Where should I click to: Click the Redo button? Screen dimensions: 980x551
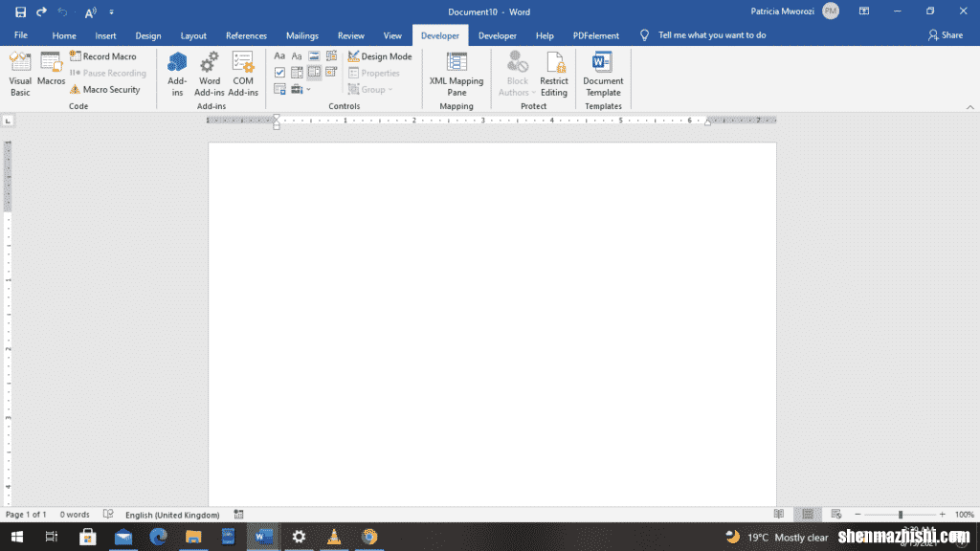click(x=41, y=11)
